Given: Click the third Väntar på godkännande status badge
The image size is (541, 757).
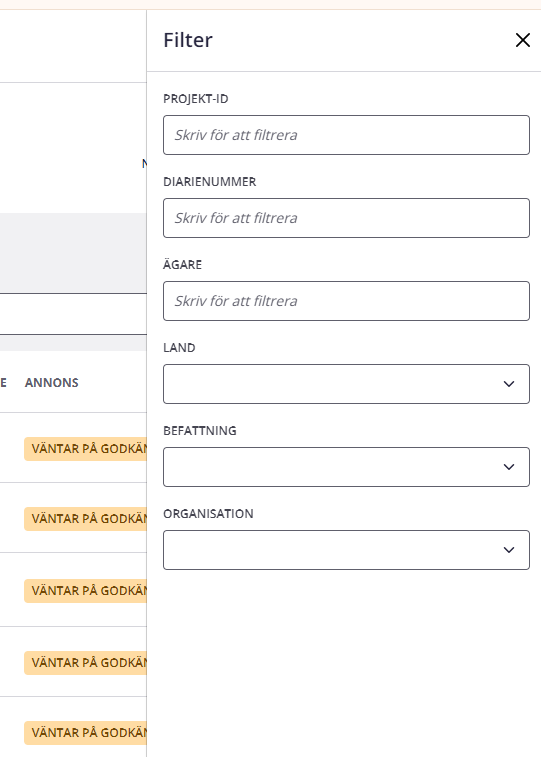Looking at the screenshot, I should pyautogui.click(x=85, y=591).
